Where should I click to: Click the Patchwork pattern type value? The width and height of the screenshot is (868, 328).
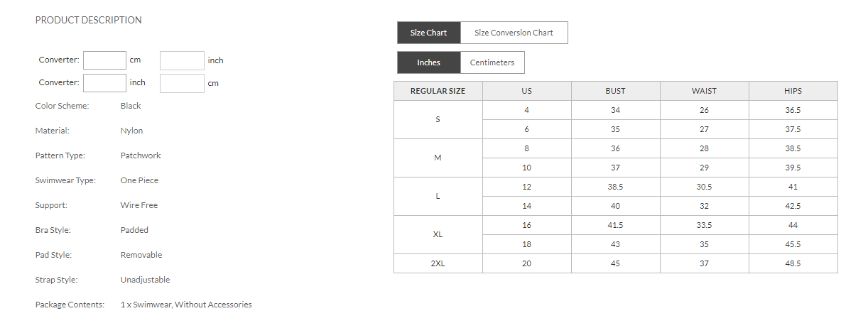141,155
